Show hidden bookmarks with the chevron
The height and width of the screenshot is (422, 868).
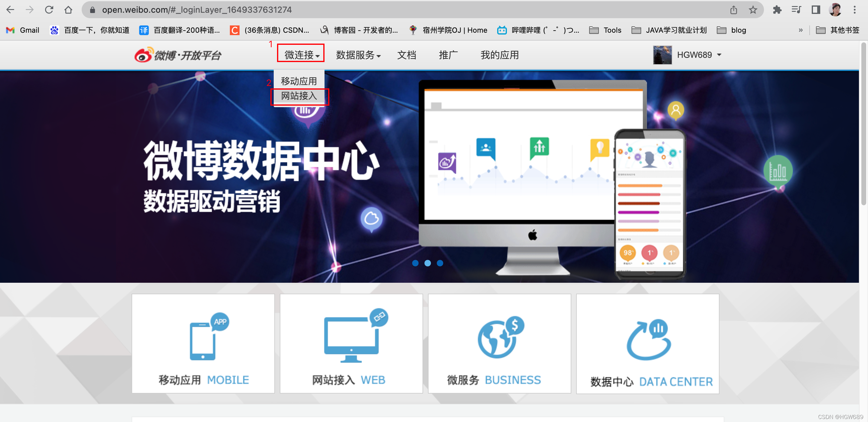pyautogui.click(x=801, y=30)
